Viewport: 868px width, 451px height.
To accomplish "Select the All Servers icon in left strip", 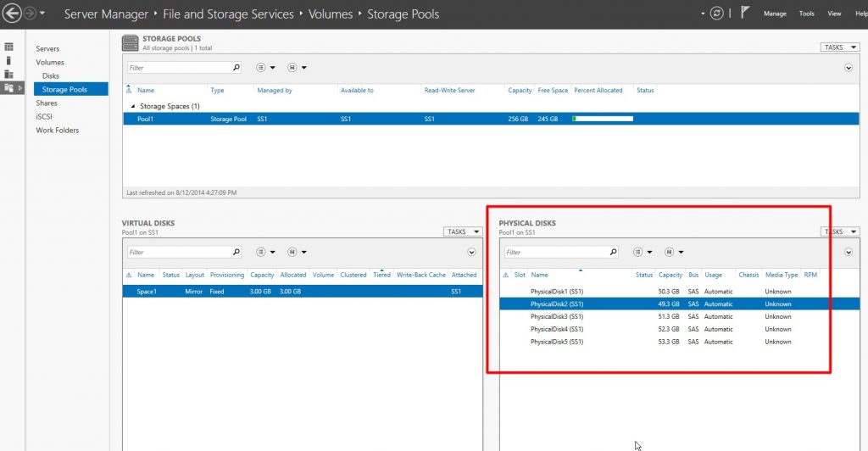I will [8, 74].
